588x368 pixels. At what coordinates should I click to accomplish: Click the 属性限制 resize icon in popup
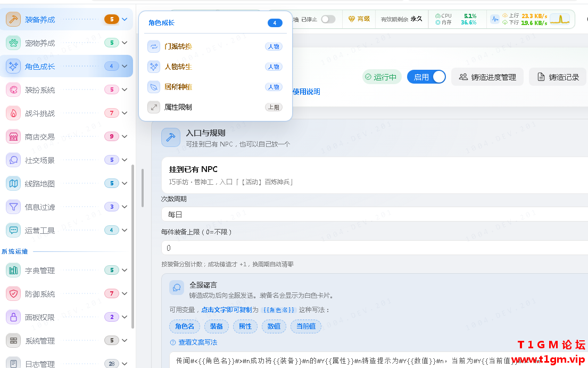coord(154,107)
